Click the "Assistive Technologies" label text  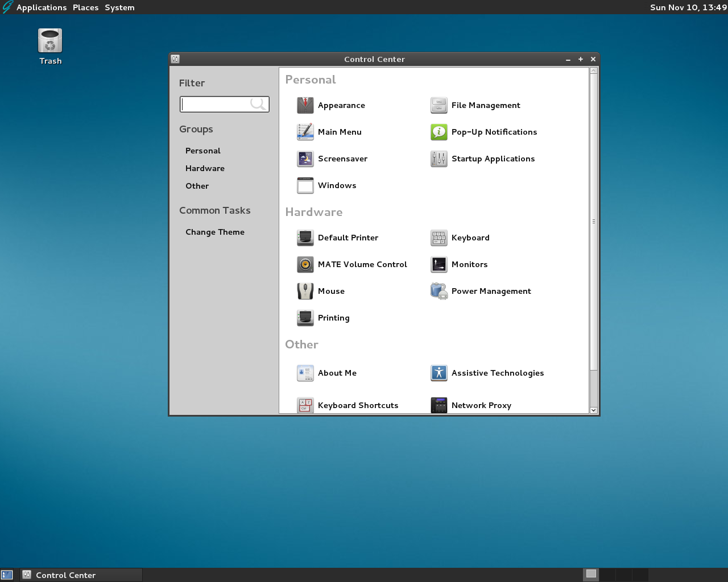[498, 373]
